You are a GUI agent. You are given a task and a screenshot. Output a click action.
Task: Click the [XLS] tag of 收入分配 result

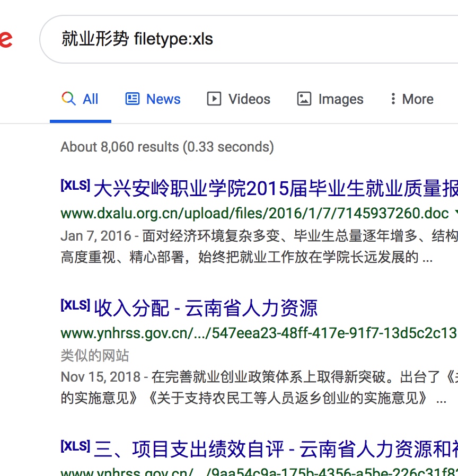[x=75, y=306]
